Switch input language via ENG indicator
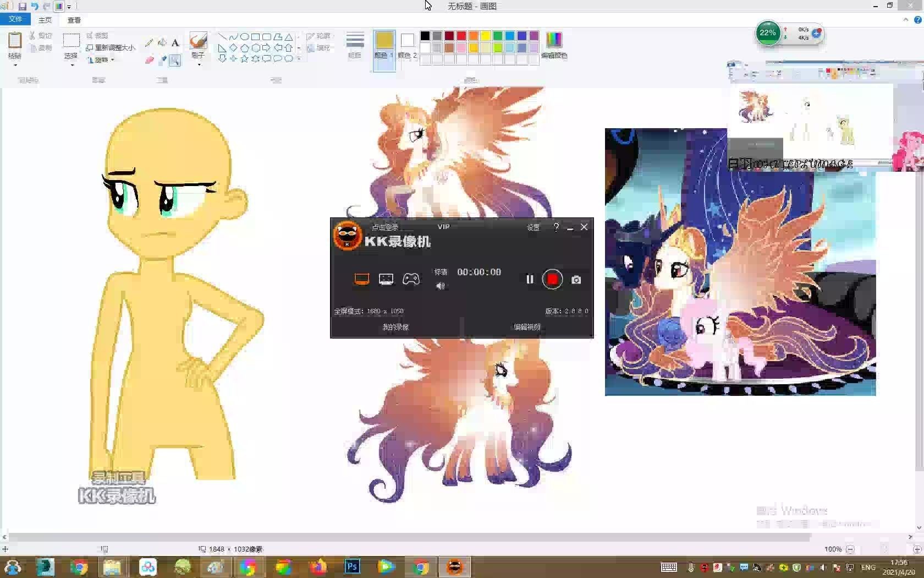The height and width of the screenshot is (578, 924). (868, 567)
